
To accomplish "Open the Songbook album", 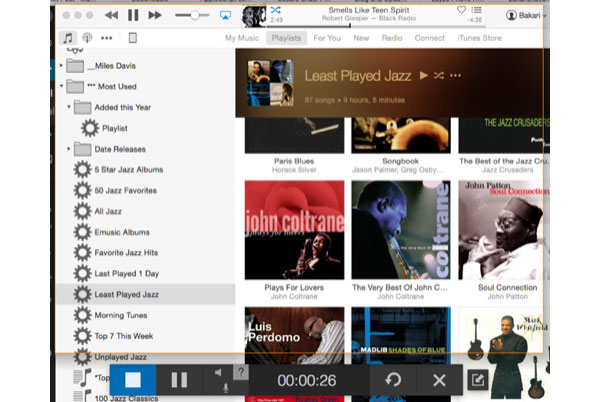I will 401,135.
